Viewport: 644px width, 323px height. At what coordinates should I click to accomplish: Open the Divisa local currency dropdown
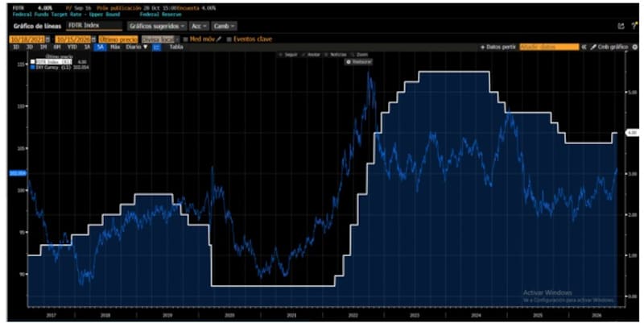(160, 39)
